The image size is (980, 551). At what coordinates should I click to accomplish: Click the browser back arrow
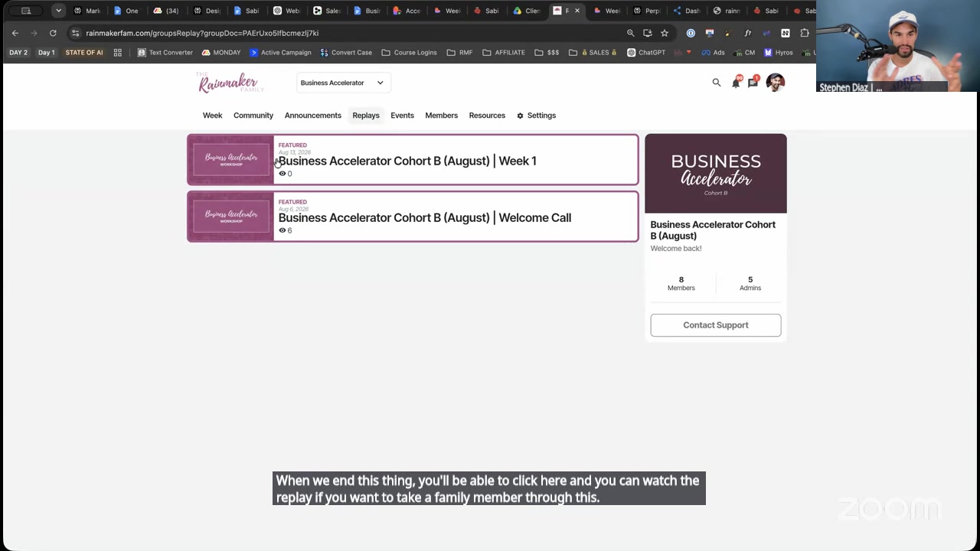15,33
